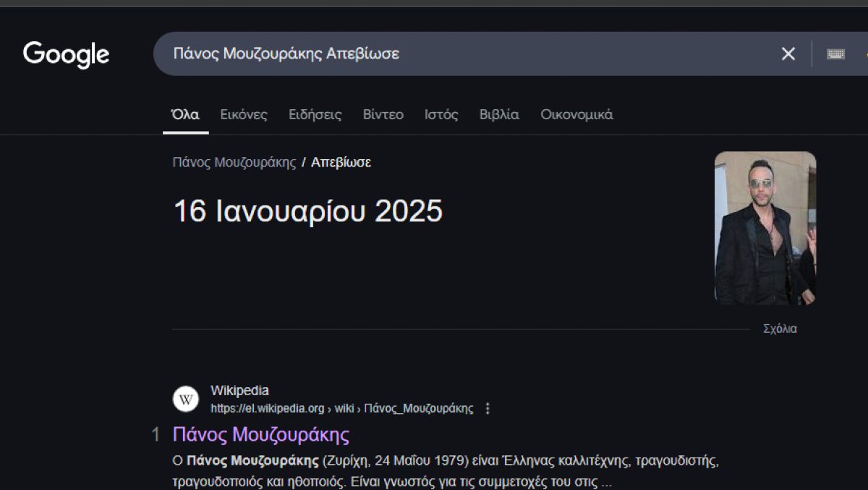Image resolution: width=868 pixels, height=490 pixels.
Task: Click the Wikipedia favicon in the result
Action: (185, 399)
